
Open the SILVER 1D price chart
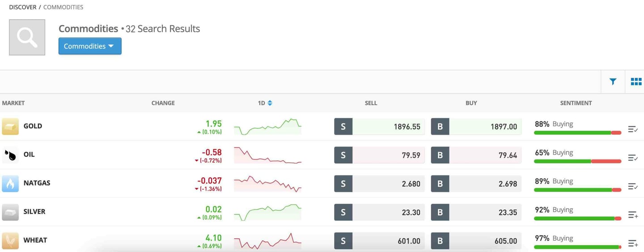[x=267, y=212]
